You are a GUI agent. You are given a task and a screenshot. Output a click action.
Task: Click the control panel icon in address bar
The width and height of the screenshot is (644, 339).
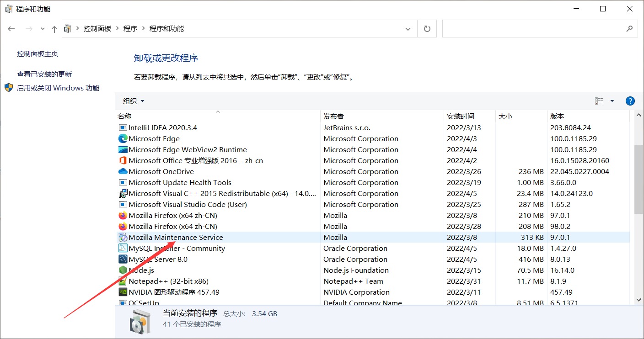pyautogui.click(x=68, y=29)
